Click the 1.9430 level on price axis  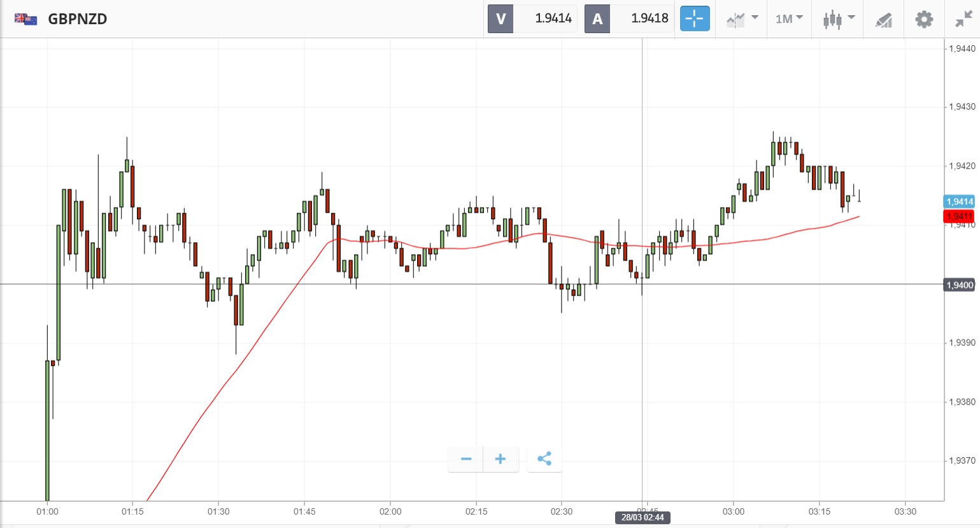pos(962,107)
